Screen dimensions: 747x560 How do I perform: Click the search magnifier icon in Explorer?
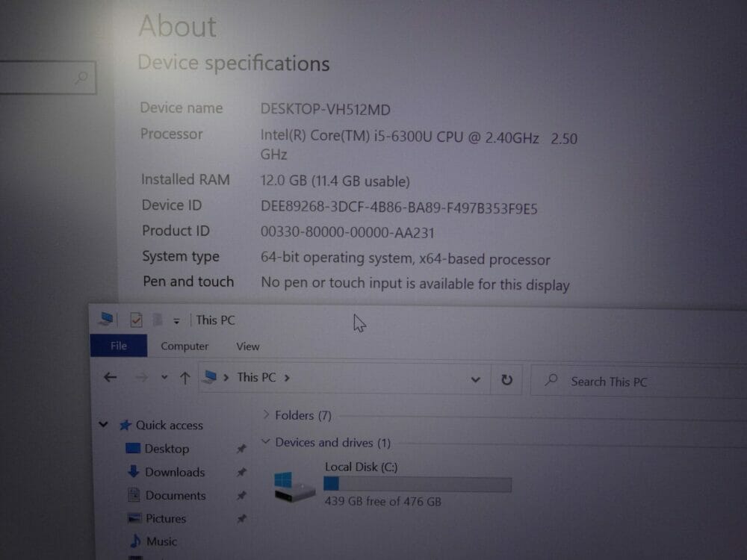pyautogui.click(x=551, y=379)
